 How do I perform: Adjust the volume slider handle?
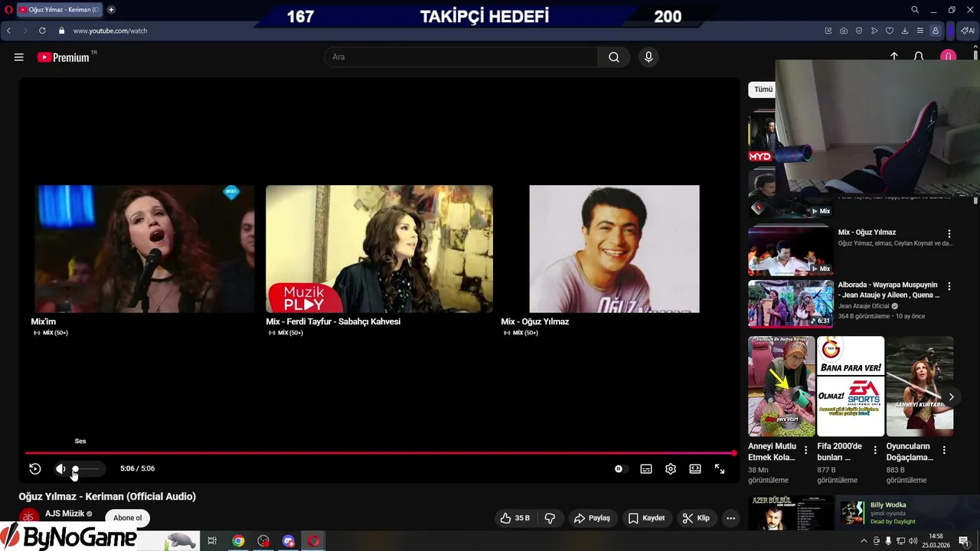pyautogui.click(x=75, y=469)
